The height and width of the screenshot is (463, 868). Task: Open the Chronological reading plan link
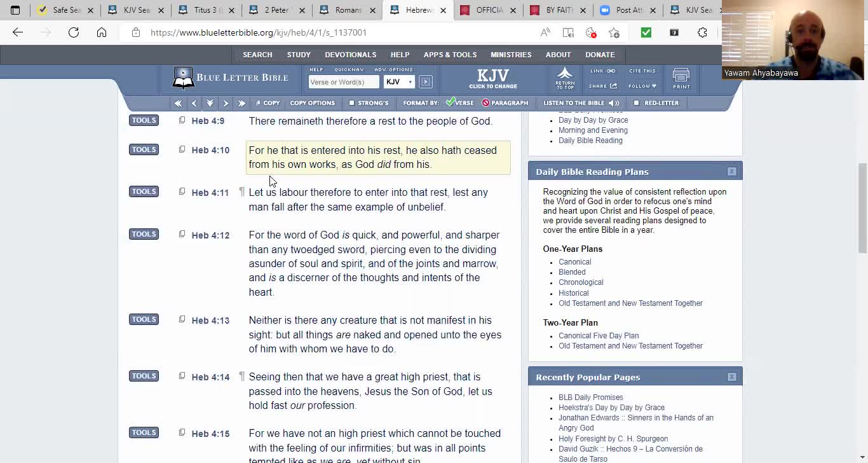pos(581,282)
